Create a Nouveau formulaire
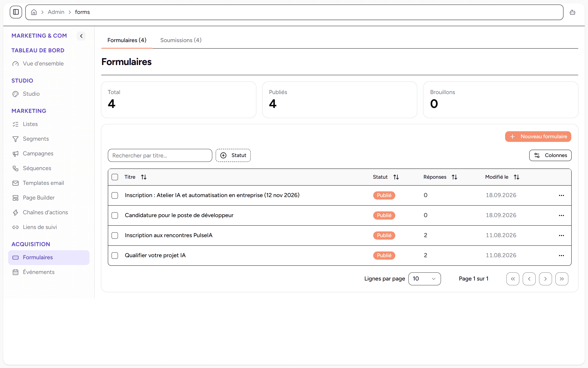The image size is (588, 368). pyautogui.click(x=538, y=137)
